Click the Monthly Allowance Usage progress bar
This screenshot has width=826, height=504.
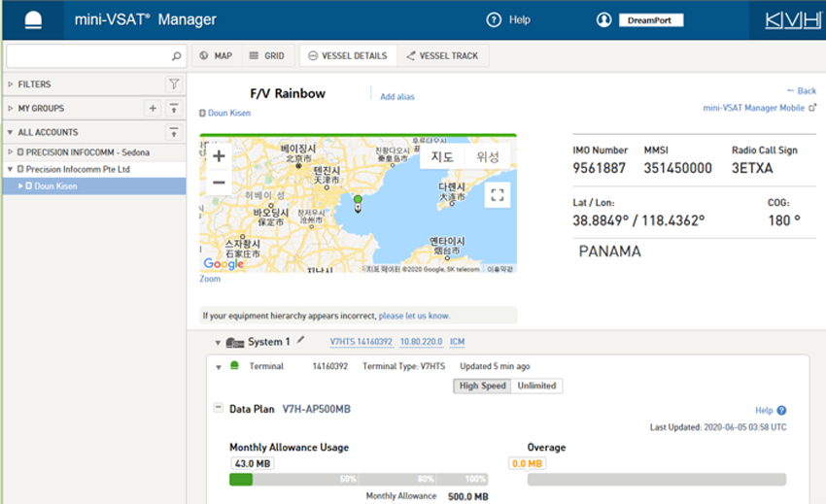359,480
